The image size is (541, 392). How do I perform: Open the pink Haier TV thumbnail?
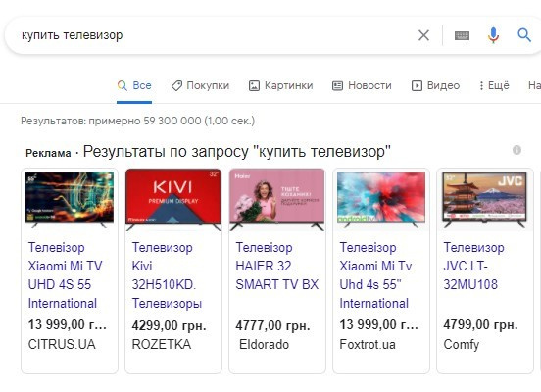[277, 200]
